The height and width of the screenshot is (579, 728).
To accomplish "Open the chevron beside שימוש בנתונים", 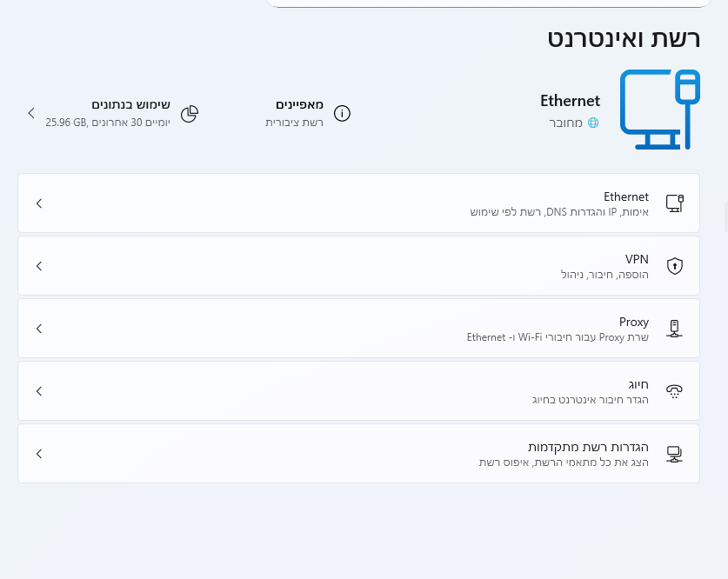I will (31, 113).
